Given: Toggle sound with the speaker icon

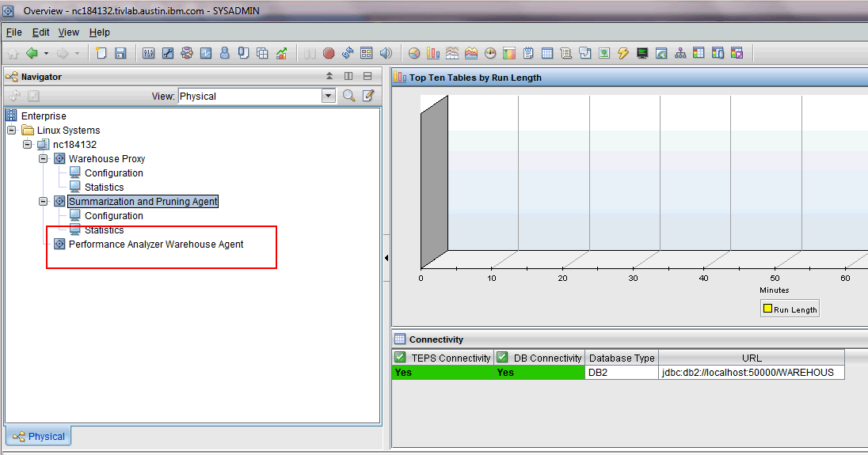Looking at the screenshot, I should coord(386,53).
